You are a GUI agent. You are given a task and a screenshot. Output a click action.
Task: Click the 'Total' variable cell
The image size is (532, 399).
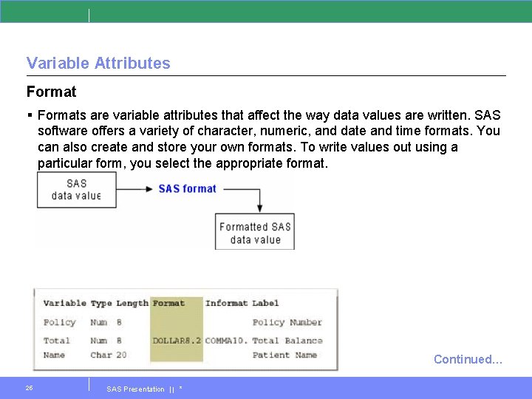pos(56,341)
